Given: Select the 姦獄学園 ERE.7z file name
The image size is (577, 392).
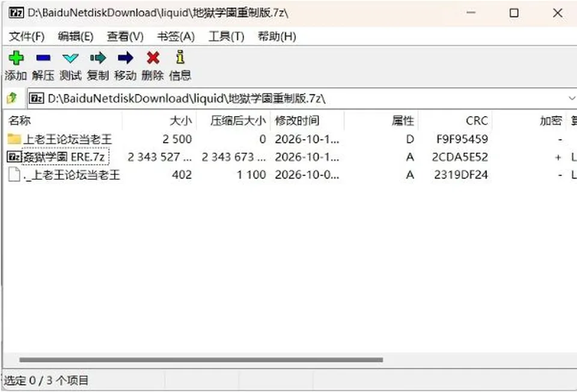Looking at the screenshot, I should point(66,157).
